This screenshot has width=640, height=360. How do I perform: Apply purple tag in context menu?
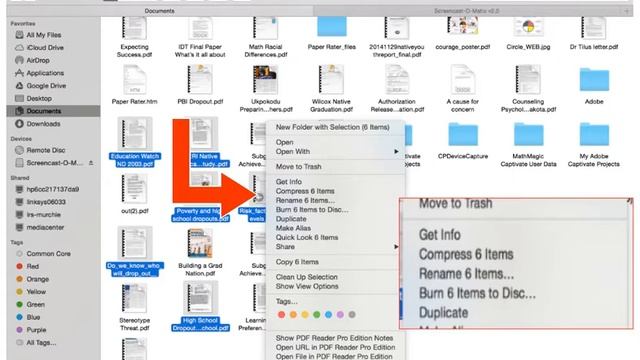(340, 314)
